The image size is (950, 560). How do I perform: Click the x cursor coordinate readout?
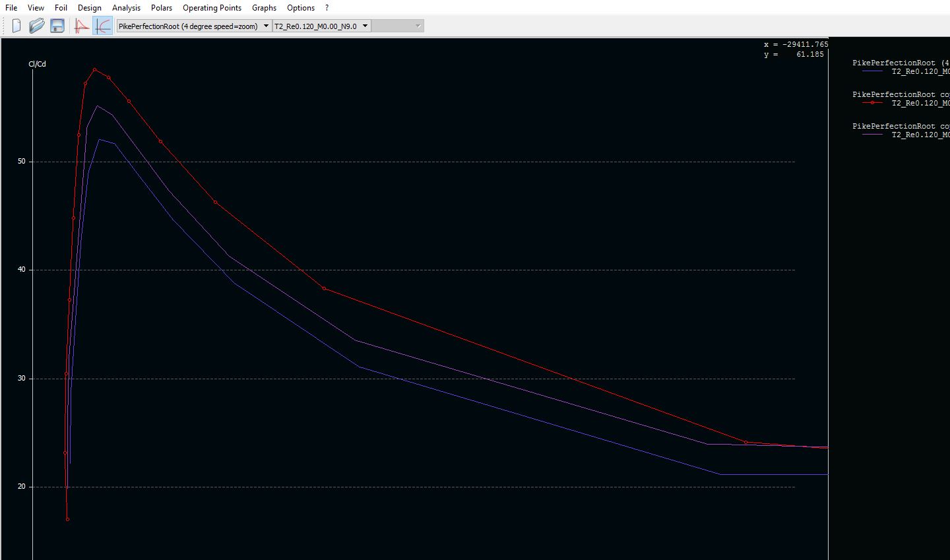tap(796, 44)
